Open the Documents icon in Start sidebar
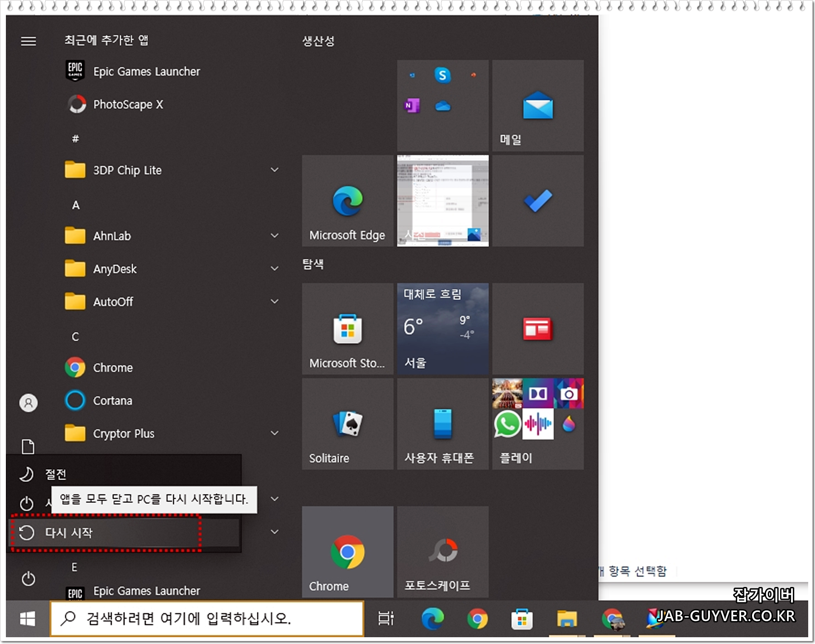Viewport: 815px width, 644px height. click(29, 447)
